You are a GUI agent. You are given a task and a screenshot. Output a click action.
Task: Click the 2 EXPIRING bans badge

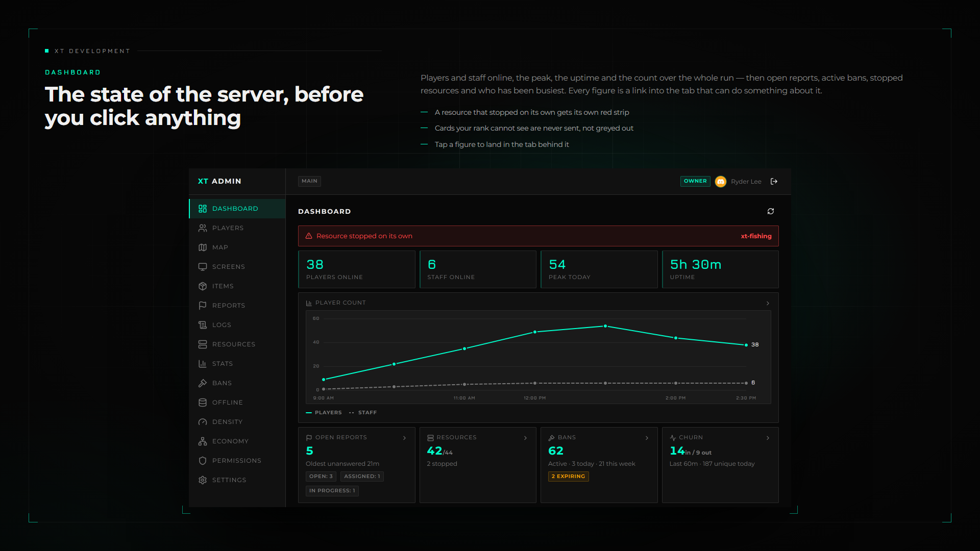point(568,477)
